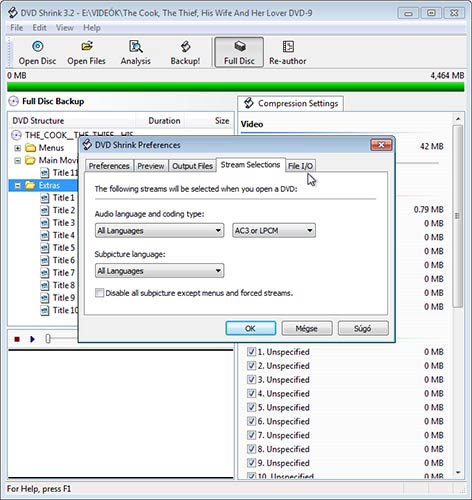This screenshot has height=500, width=472.
Task: Collapse the Extras folder node
Action: coord(18,186)
